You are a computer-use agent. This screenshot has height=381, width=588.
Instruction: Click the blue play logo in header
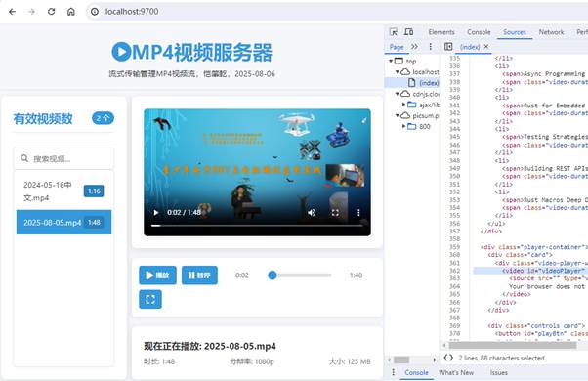(121, 52)
